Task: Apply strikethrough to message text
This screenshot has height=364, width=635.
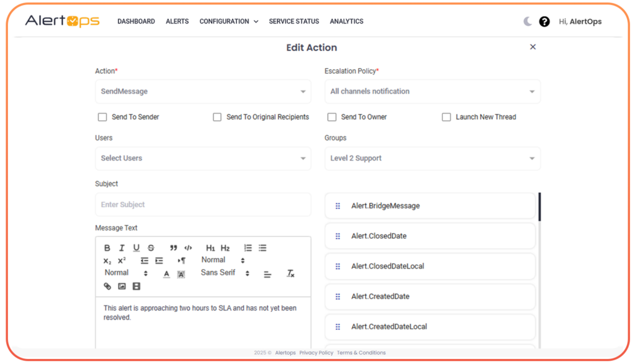Action: coord(151,248)
